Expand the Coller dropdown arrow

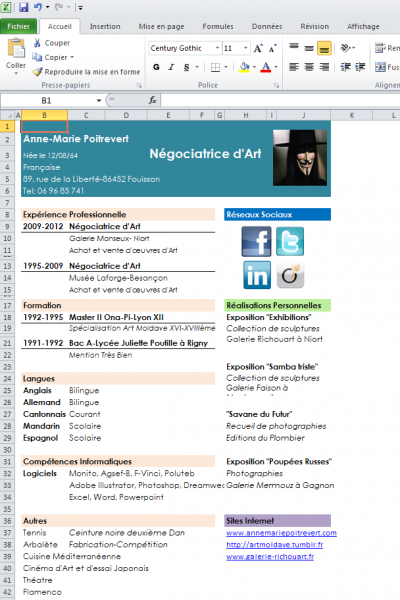coord(16,73)
